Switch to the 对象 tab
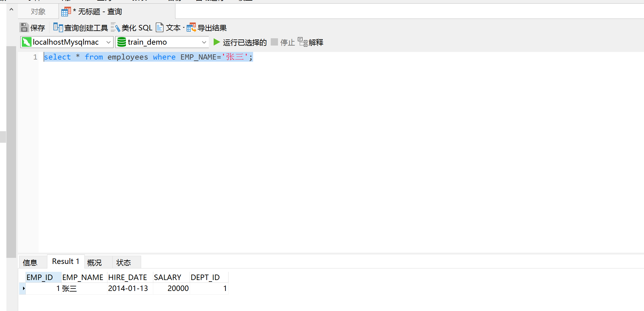The image size is (644, 311). (38, 12)
